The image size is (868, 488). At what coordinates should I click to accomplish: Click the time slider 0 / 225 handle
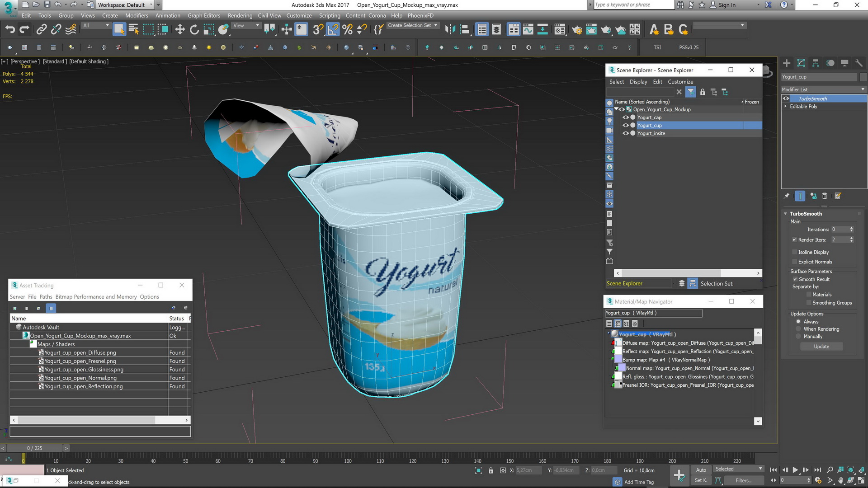coord(34,448)
